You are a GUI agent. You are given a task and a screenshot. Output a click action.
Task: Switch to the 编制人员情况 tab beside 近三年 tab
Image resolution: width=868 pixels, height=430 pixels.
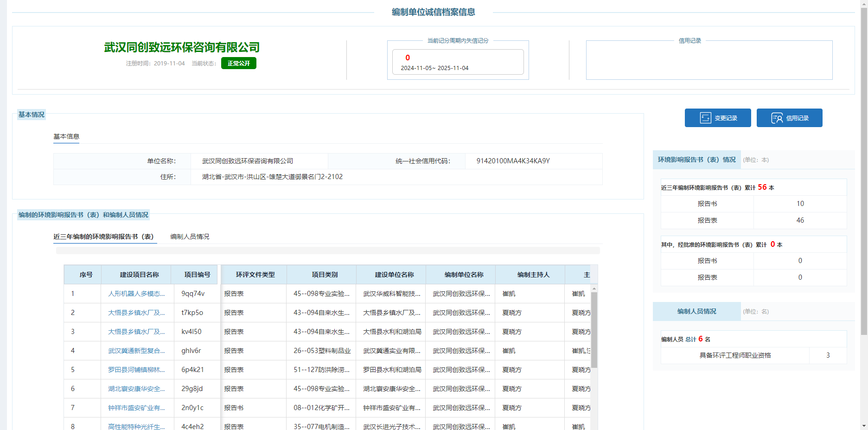click(x=190, y=237)
